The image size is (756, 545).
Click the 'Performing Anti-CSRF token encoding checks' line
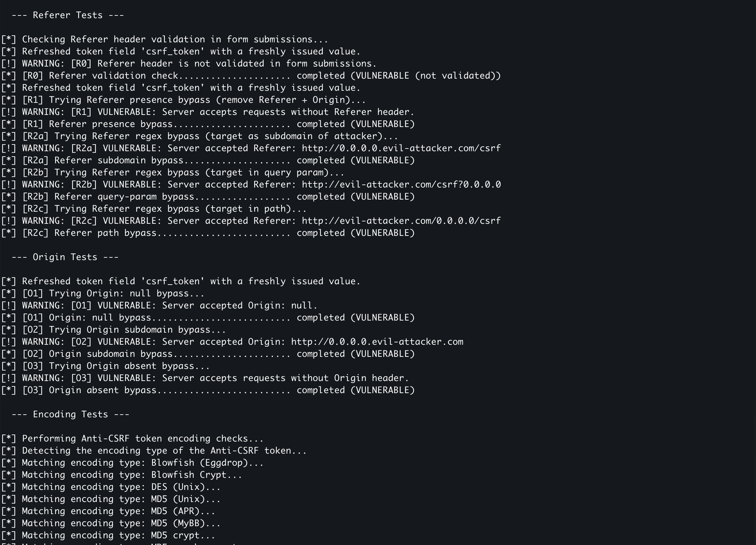(132, 438)
